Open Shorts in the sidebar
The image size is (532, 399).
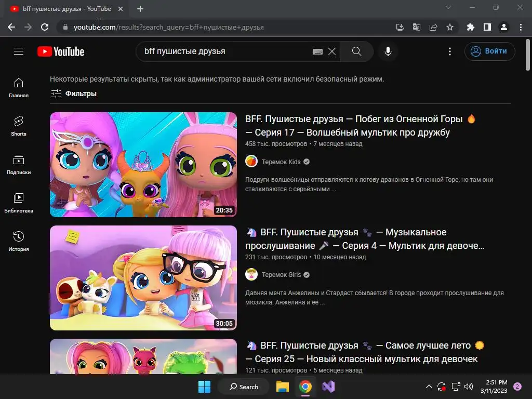[x=19, y=126]
